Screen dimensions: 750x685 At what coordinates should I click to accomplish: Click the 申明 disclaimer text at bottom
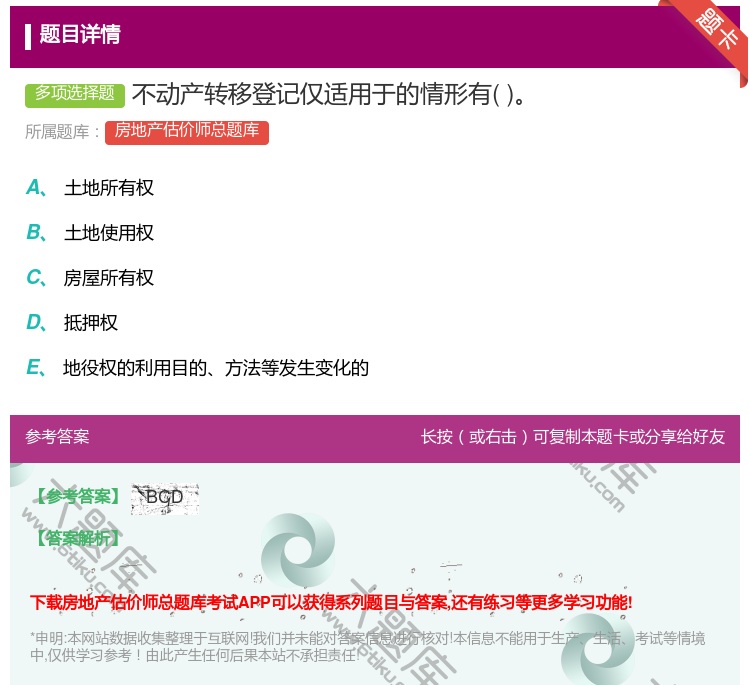coord(367,647)
